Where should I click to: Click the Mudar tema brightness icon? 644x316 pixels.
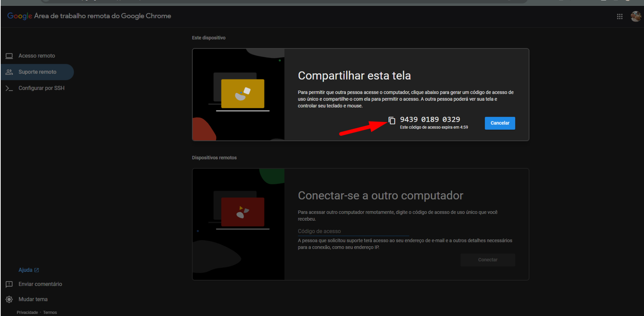point(9,299)
